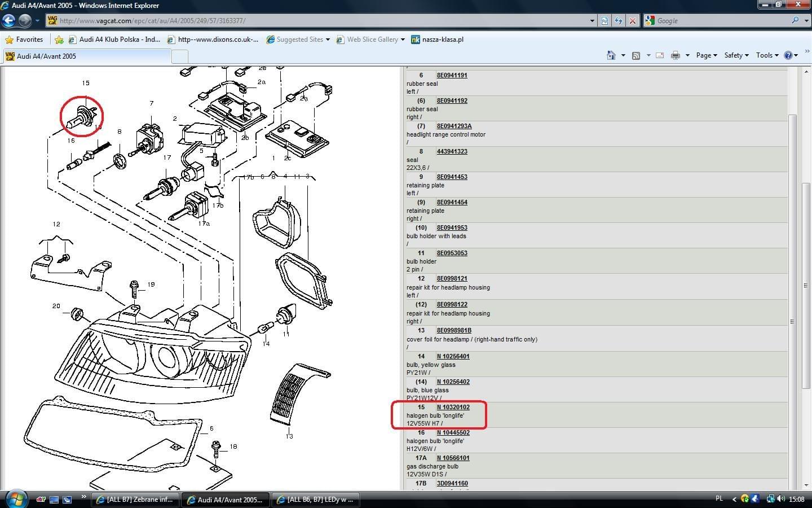The width and height of the screenshot is (812, 508).
Task: Click the Help question mark icon
Action: [788, 55]
